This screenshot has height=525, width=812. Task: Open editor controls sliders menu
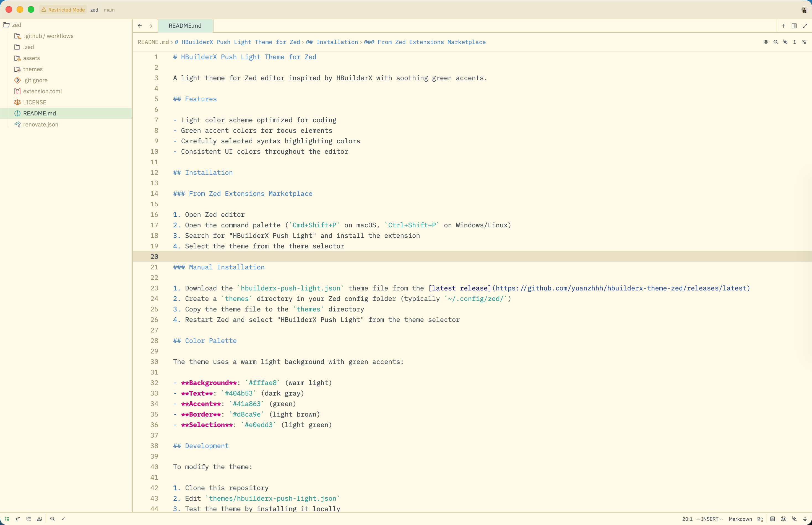pos(804,42)
